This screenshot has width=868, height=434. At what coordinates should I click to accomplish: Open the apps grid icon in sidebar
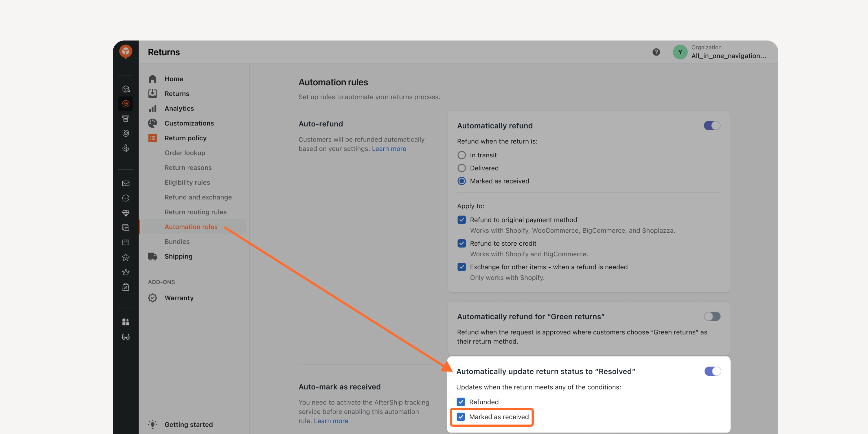[126, 322]
